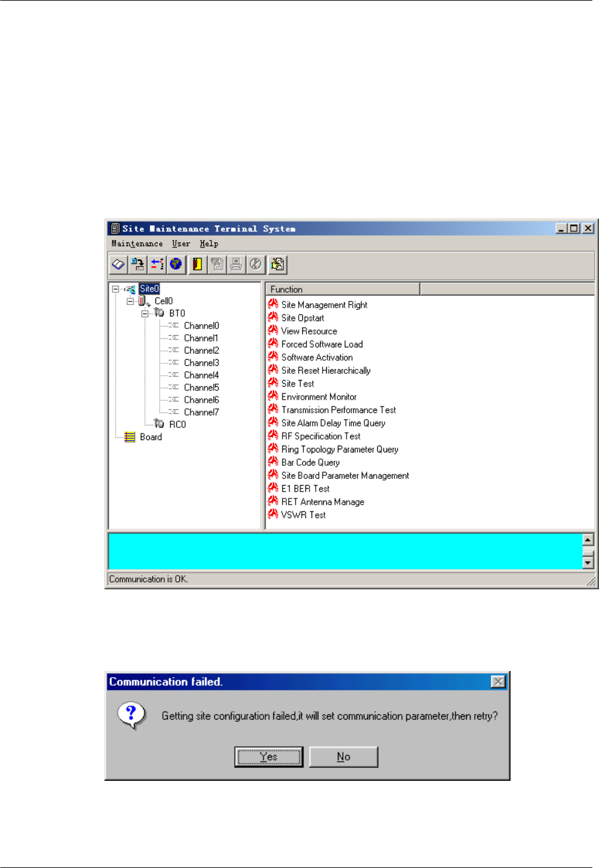The width and height of the screenshot is (599, 868).
Task: Open the Help menu
Action: coord(209,244)
